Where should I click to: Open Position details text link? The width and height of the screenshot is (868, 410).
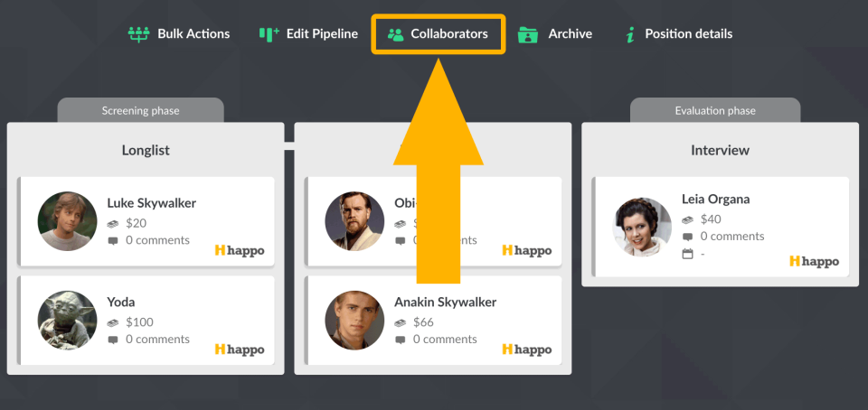coord(688,34)
